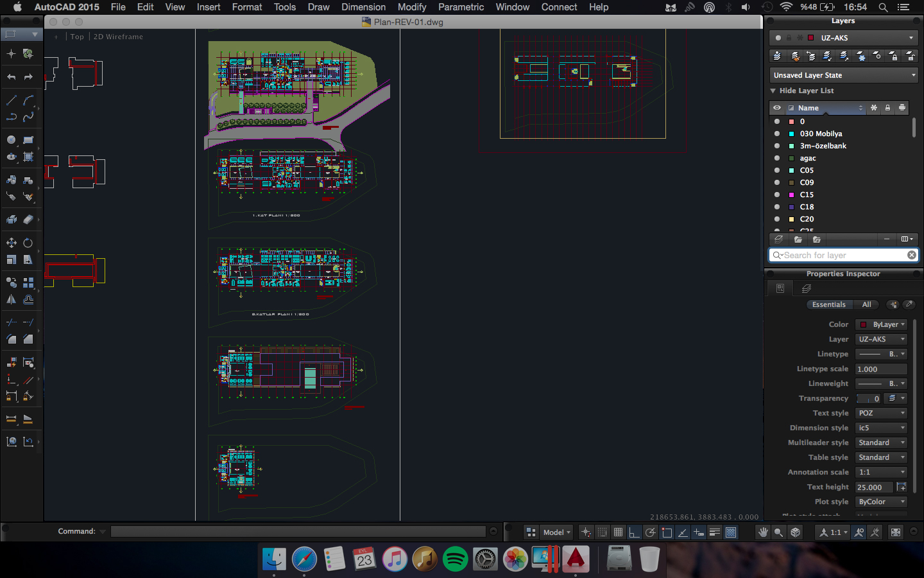
Task: Open the Draw menu
Action: (x=318, y=7)
